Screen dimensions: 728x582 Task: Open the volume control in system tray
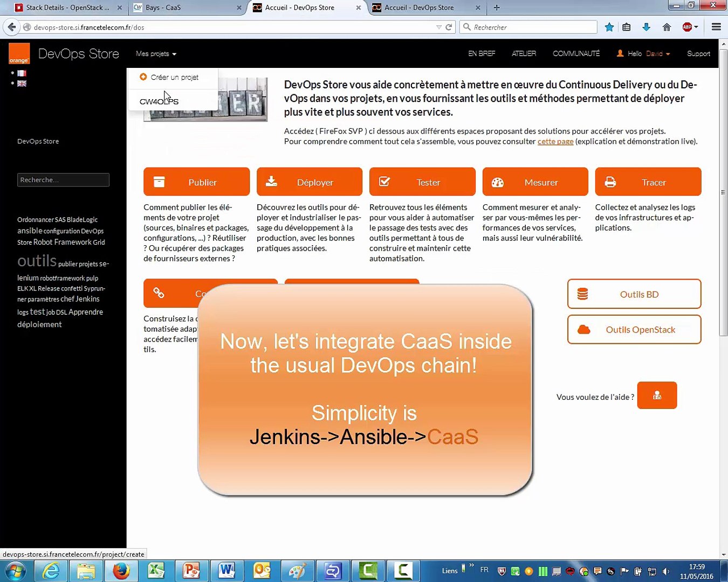coord(667,571)
